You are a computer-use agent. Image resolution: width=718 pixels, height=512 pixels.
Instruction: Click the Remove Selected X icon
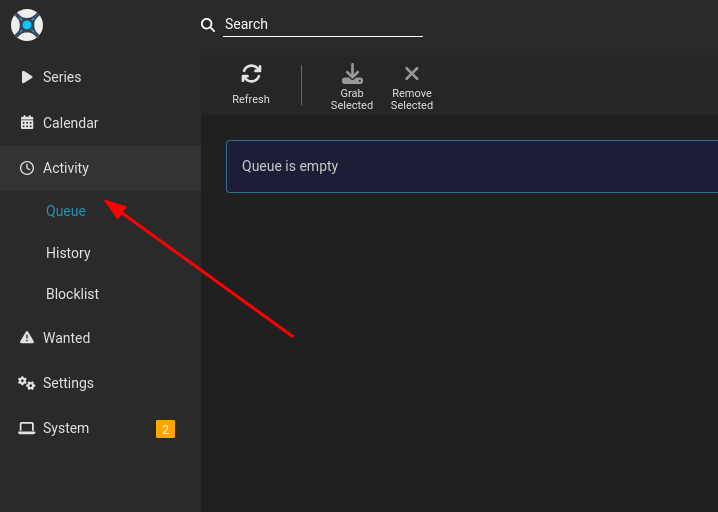pyautogui.click(x=412, y=73)
